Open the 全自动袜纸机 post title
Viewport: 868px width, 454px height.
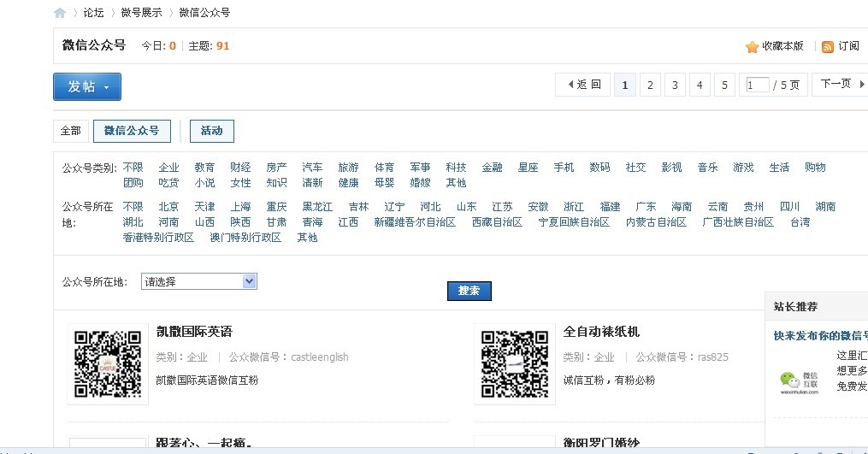tap(601, 332)
